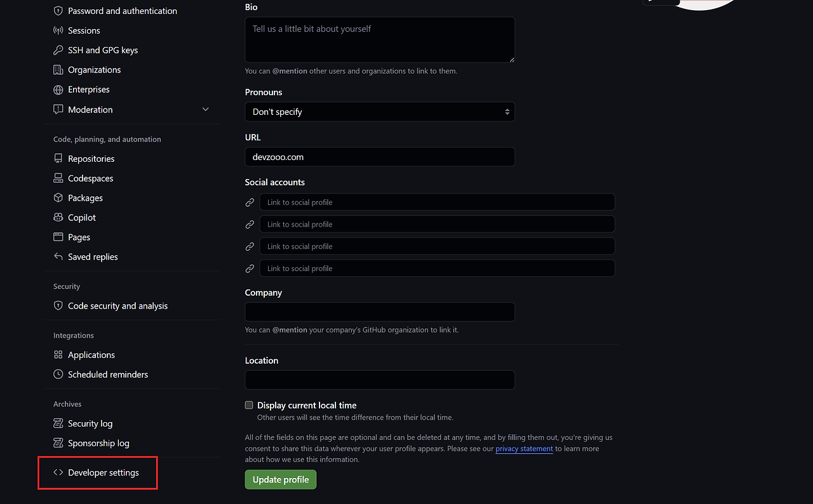Click the link icon beside first social field
The width and height of the screenshot is (813, 504).
pos(249,202)
